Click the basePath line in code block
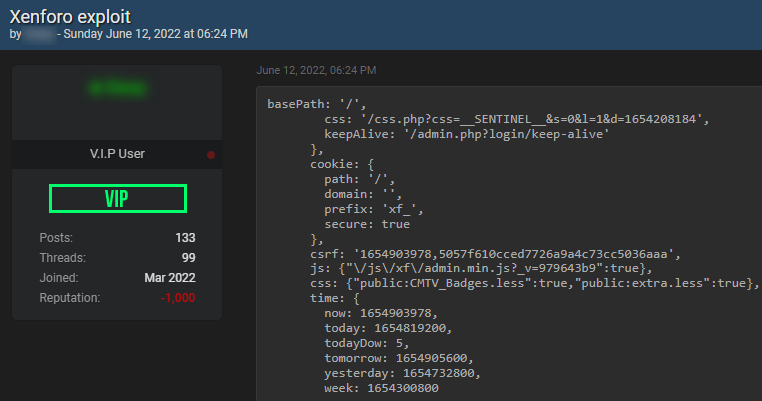The width and height of the screenshot is (762, 401). 317,104
